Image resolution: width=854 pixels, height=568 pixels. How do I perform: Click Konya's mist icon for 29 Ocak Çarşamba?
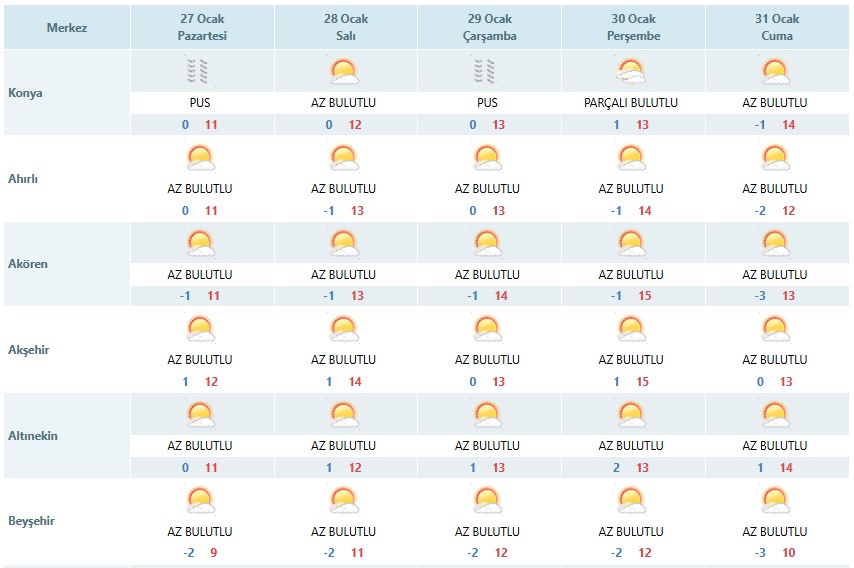coord(485,71)
